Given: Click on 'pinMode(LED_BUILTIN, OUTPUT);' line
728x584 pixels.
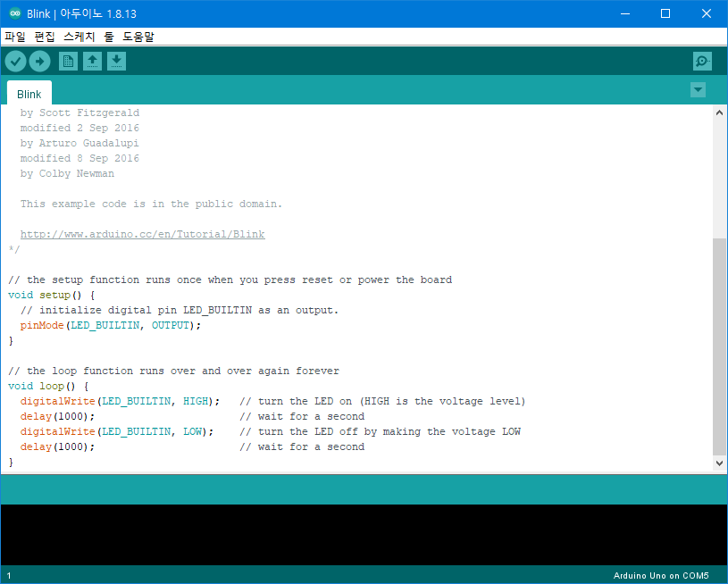Looking at the screenshot, I should tap(111, 325).
